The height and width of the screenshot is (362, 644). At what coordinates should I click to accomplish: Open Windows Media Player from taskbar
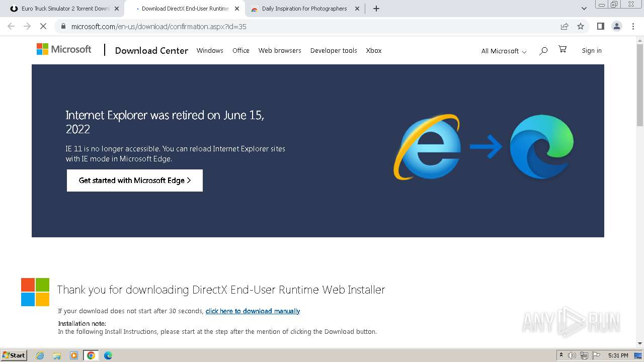74,355
